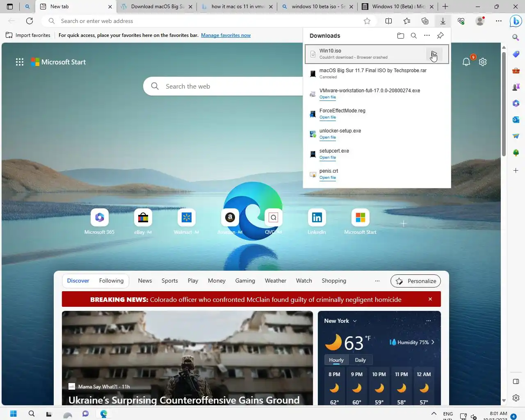Open sidebar customize gear at bottom
The image size is (525, 420).
516,398
